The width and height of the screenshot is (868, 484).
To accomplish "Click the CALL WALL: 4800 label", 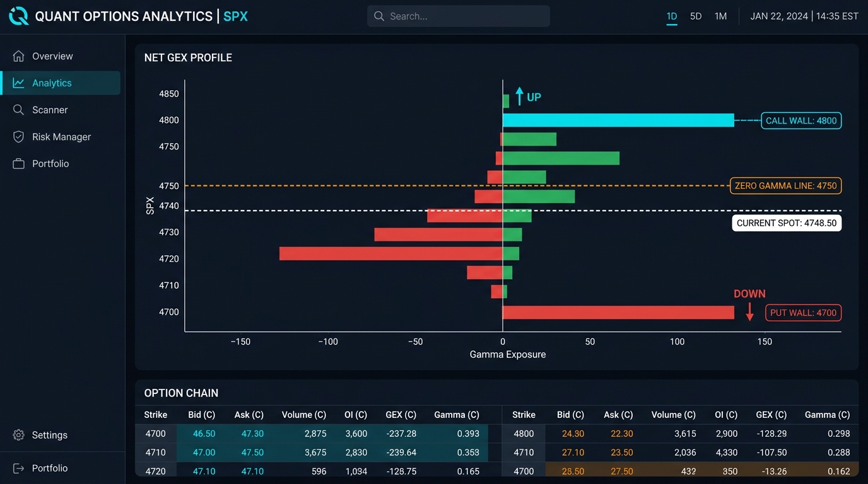I will pyautogui.click(x=801, y=120).
